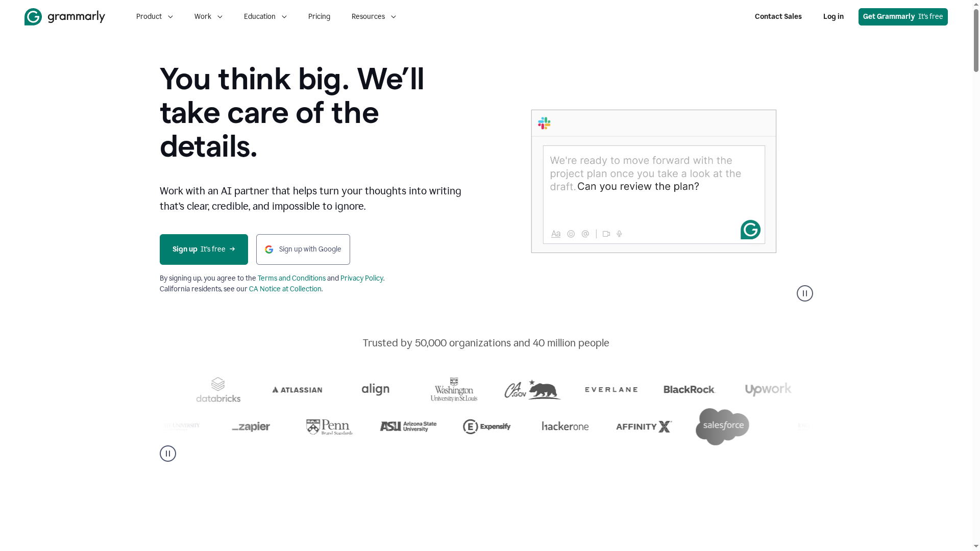This screenshot has height=551, width=980.
Task: Click the Washington University in St. Louis logo
Action: (454, 389)
